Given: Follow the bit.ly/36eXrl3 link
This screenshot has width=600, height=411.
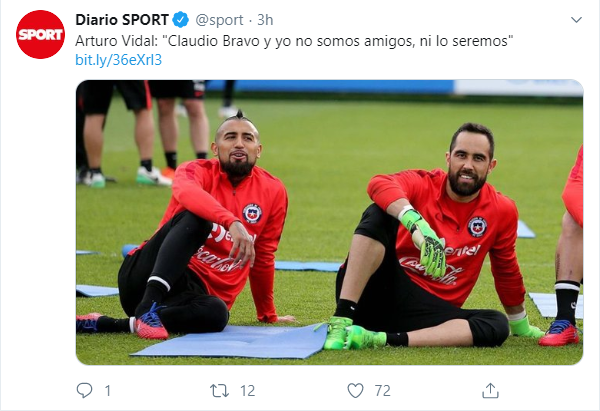Looking at the screenshot, I should click(x=119, y=60).
